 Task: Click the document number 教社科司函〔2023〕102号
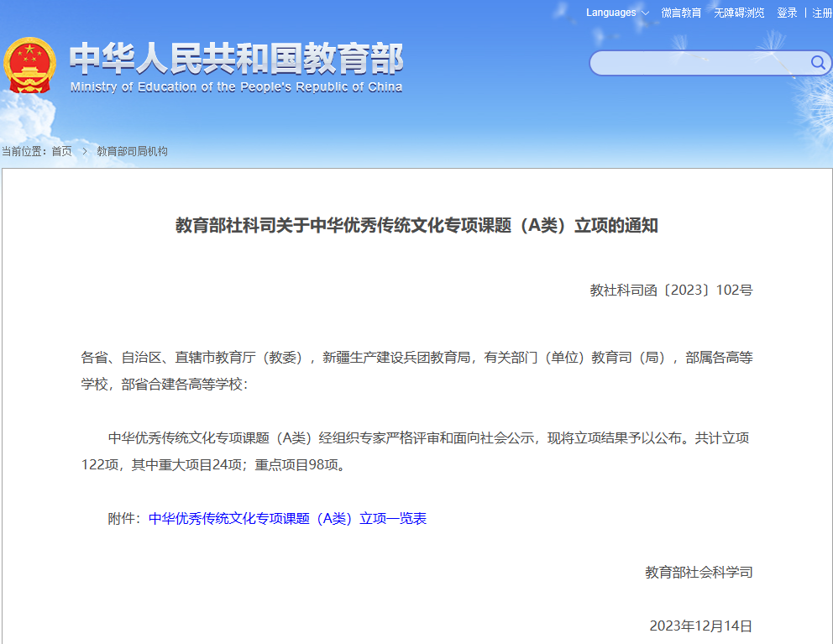[671, 291]
